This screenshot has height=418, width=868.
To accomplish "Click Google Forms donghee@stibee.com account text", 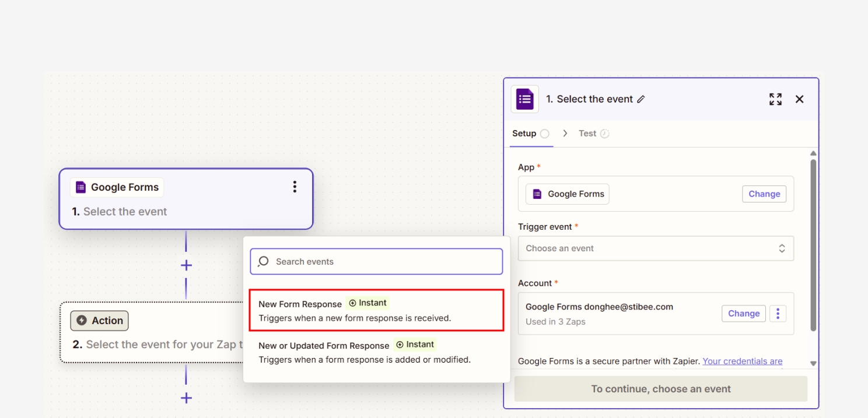I will point(599,307).
